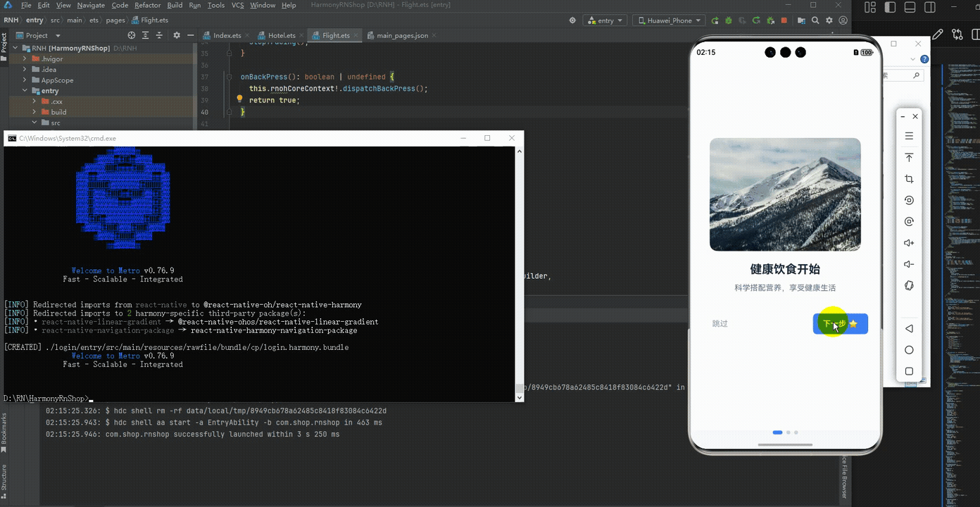Click the Run entry icon
The height and width of the screenshot is (507, 980).
[715, 20]
